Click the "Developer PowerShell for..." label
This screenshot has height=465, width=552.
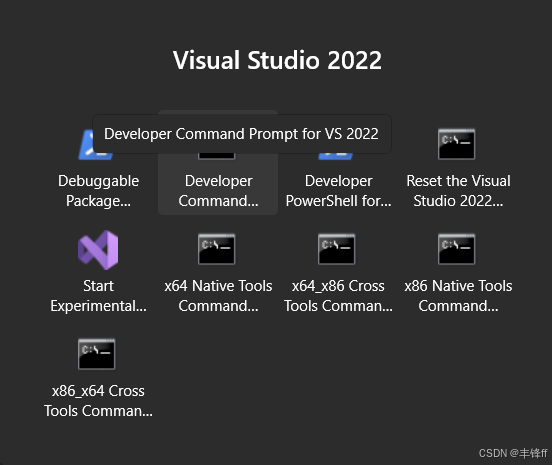(x=338, y=191)
